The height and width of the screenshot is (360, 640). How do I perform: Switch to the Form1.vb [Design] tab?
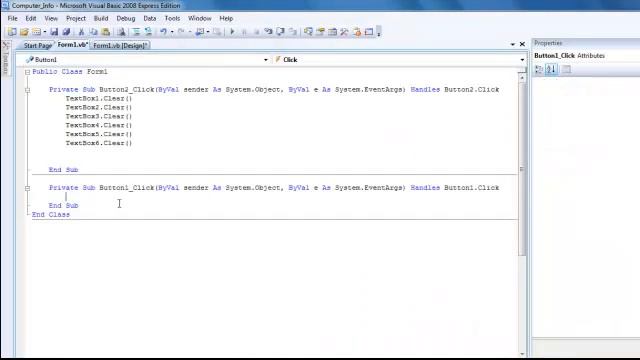(120, 45)
